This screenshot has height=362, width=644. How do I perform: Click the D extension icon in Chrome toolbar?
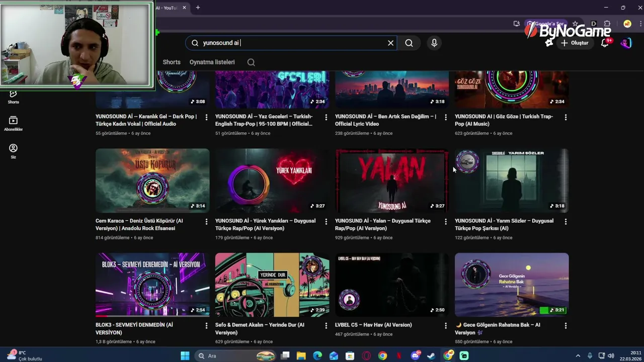pyautogui.click(x=594, y=24)
